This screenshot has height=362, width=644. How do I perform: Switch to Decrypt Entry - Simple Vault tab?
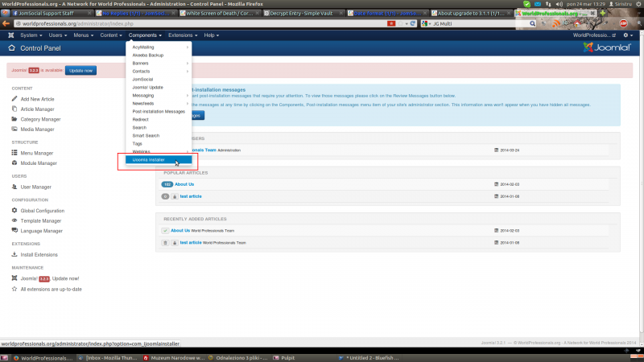click(303, 13)
